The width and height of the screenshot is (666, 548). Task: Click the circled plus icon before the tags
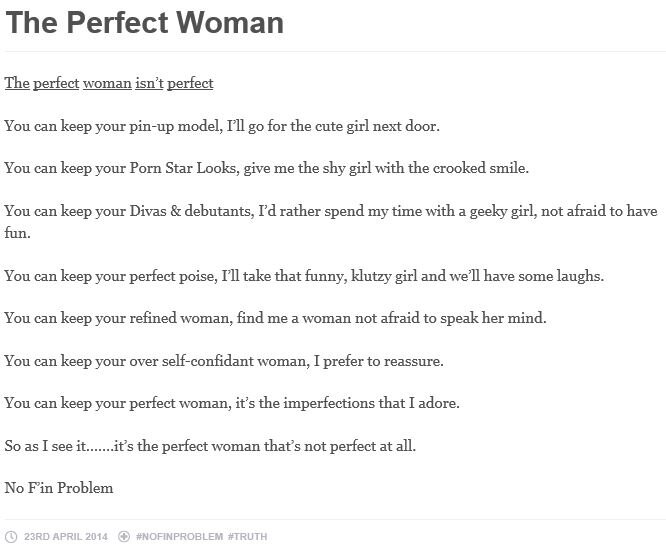pyautogui.click(x=124, y=536)
